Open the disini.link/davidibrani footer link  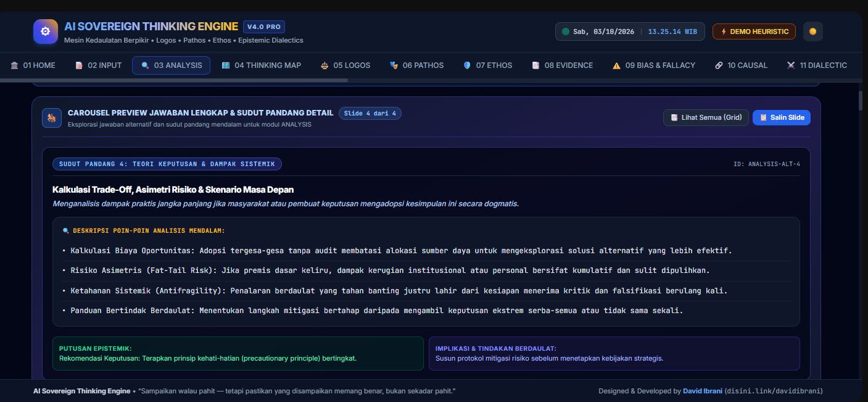[x=774, y=391]
